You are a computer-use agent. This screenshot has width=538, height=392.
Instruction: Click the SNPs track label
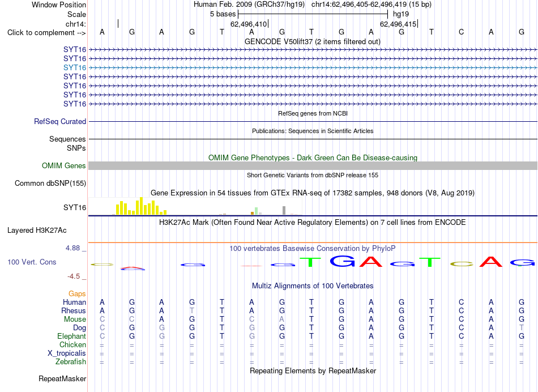pos(76,148)
